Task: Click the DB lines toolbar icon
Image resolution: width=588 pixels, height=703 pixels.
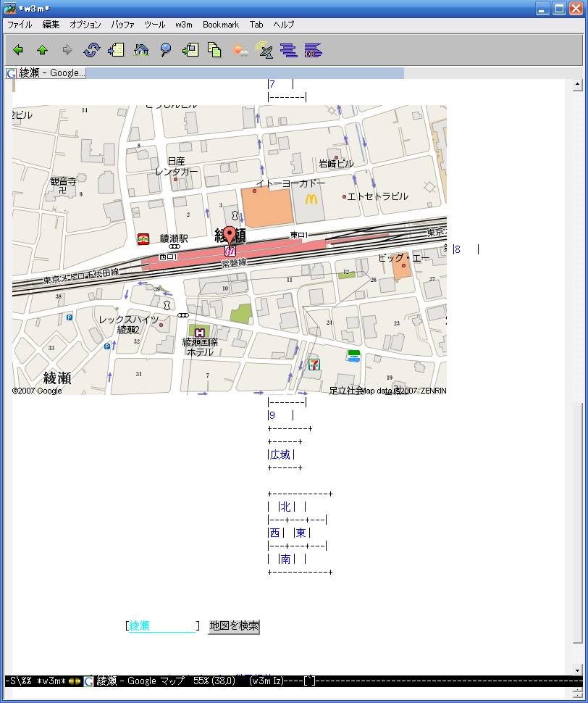Action: (313, 50)
